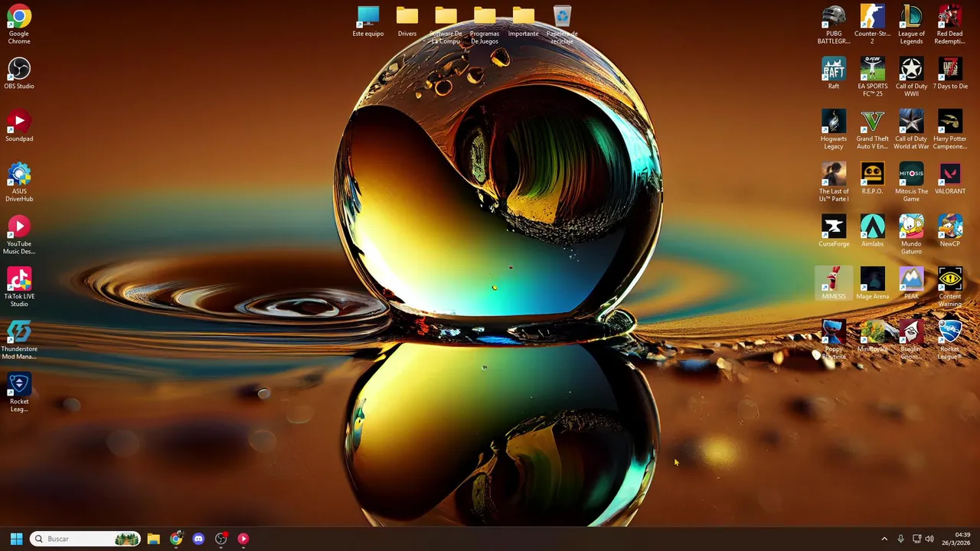This screenshot has height=551, width=980.
Task: Select the Mitos.is The Game icon
Action: pyautogui.click(x=911, y=182)
